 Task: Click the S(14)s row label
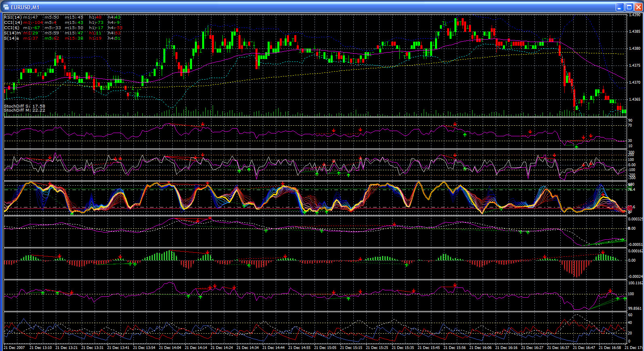pos(12,38)
